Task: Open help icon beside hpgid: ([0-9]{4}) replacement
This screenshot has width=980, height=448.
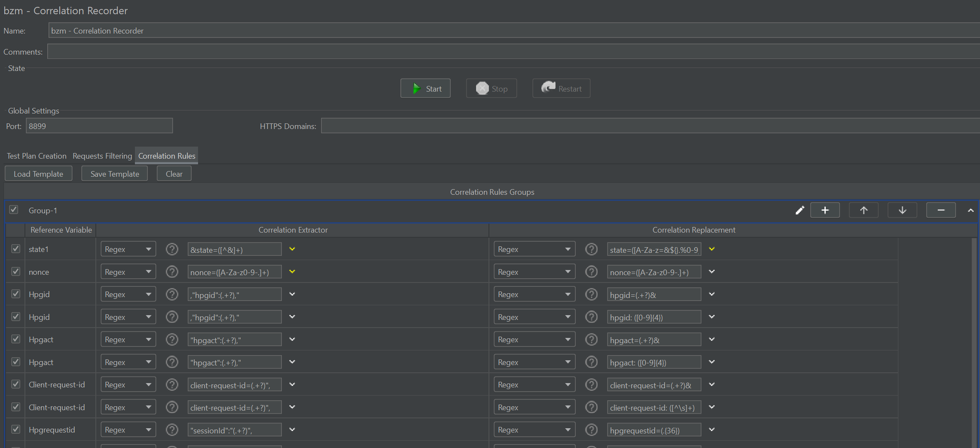Action: (591, 317)
